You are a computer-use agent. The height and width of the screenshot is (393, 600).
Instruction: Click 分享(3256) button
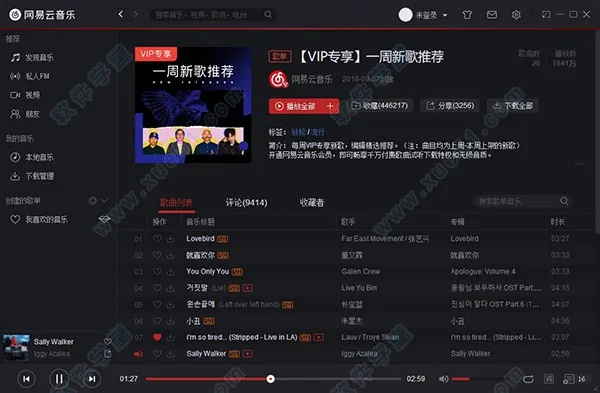(450, 106)
